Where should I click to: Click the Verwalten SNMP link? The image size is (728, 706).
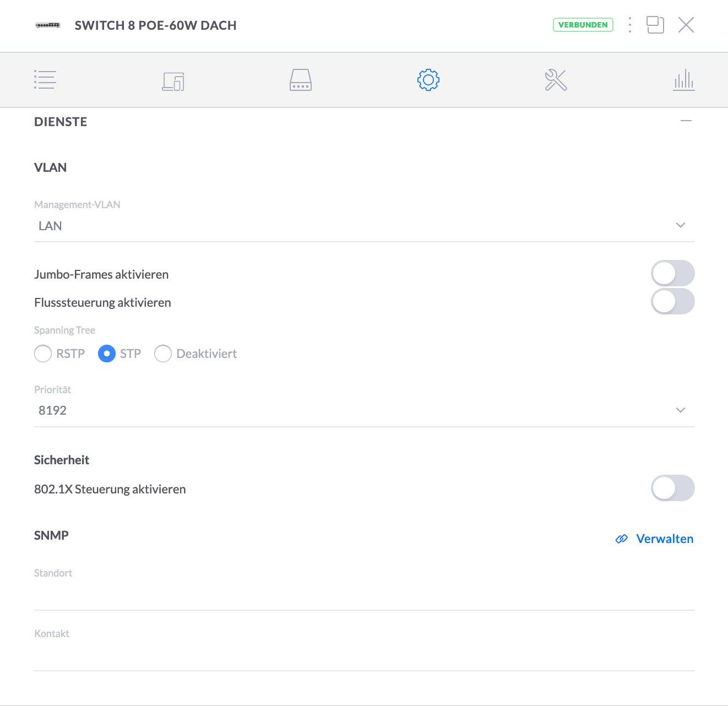point(654,539)
